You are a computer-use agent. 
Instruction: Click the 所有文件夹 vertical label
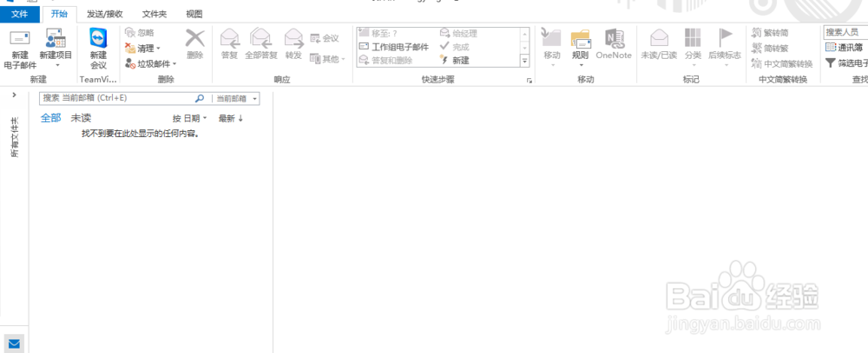(x=15, y=137)
